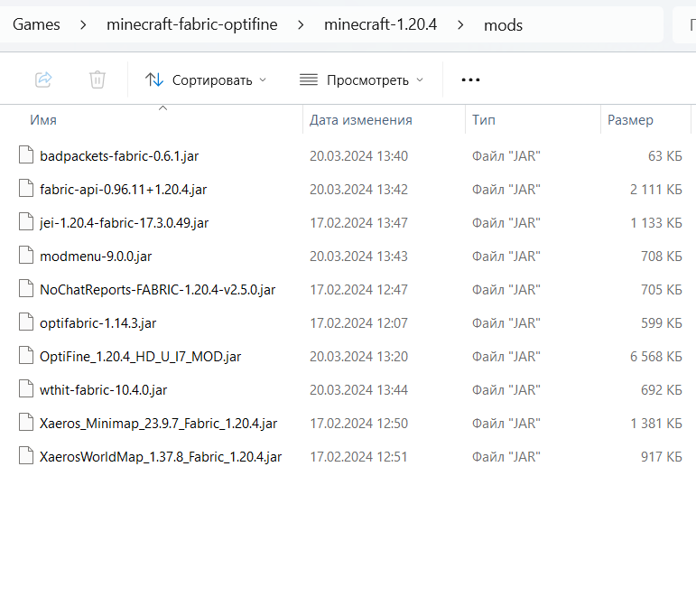The width and height of the screenshot is (696, 616).
Task: Click the Share icon in the toolbar
Action: 43,80
